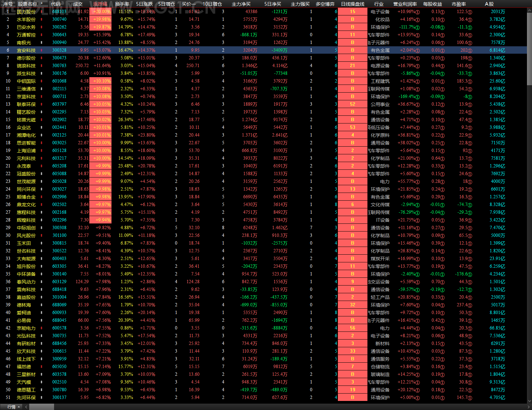Click the 多空博弈 column header

(325, 4)
